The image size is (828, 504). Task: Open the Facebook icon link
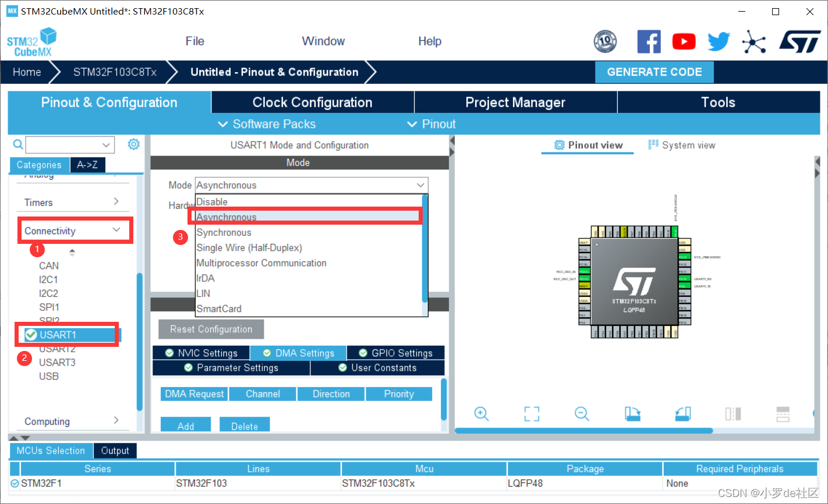(x=649, y=42)
